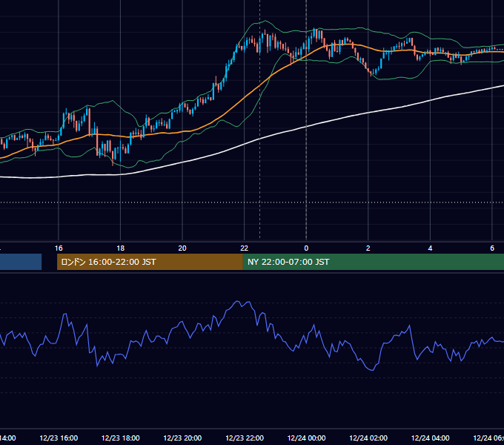
Task: Click the 12/23 18:00 date label
Action: (x=121, y=438)
